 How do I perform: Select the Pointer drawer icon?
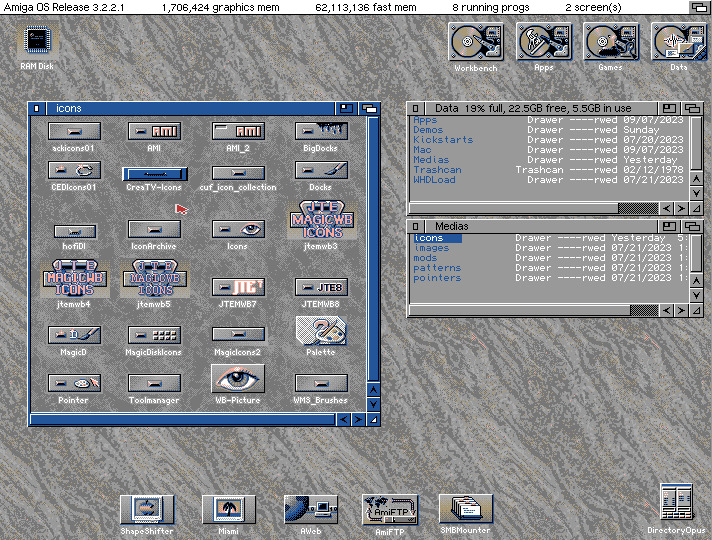[74, 384]
